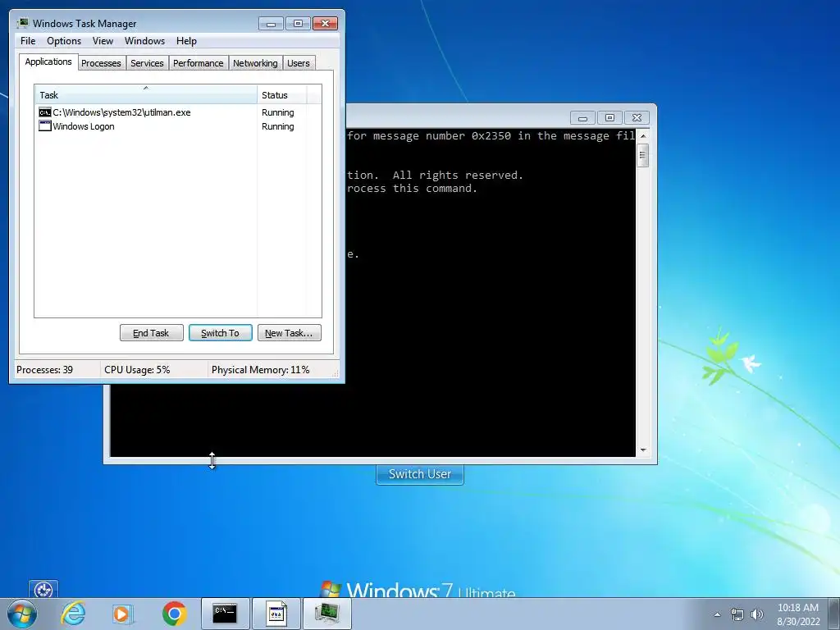Open the Options menu in Task Manager
840x630 pixels.
pyautogui.click(x=64, y=41)
